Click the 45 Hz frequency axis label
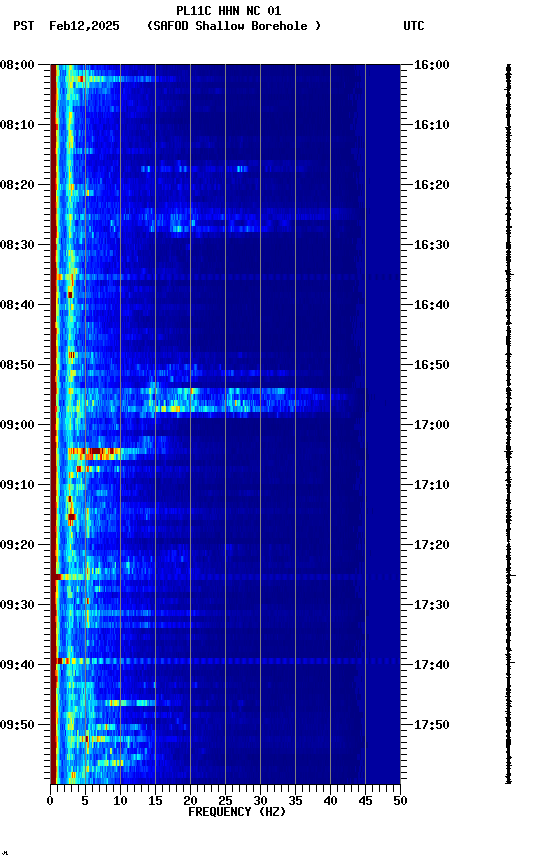552x864 pixels. pos(365,801)
